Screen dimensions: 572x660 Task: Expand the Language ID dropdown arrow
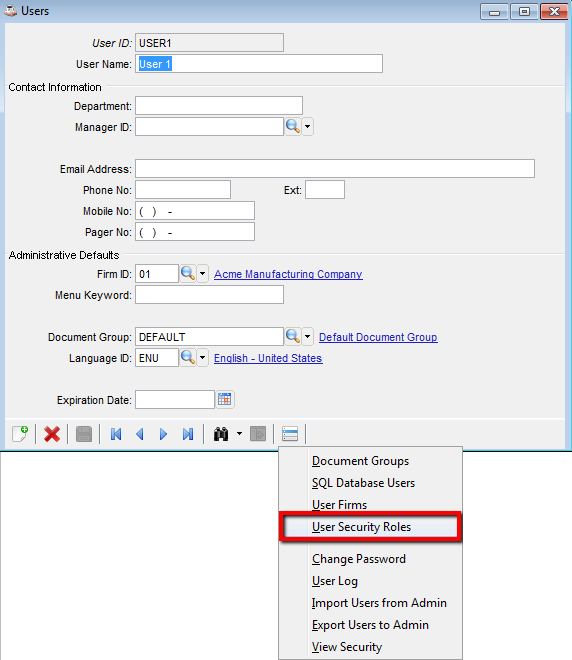click(x=202, y=358)
